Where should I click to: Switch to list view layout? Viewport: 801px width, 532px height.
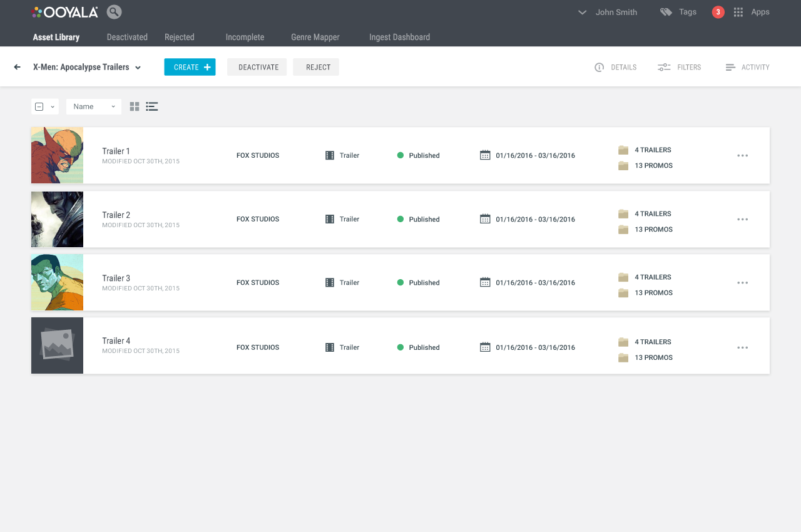point(151,106)
